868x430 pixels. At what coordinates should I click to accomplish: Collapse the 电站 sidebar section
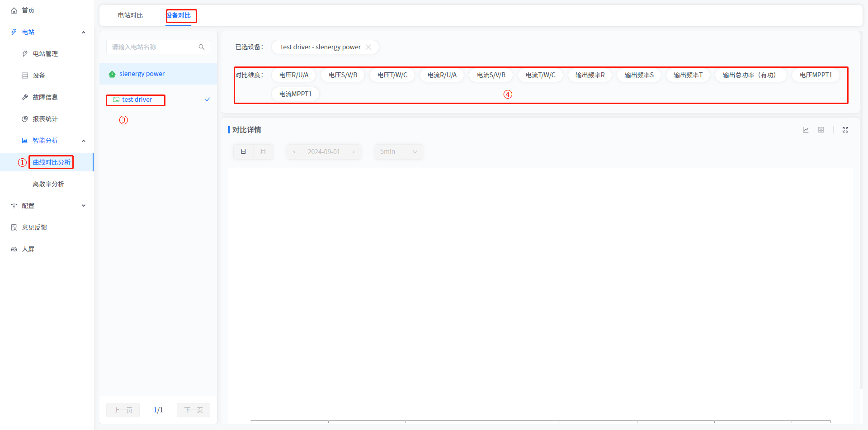click(83, 32)
